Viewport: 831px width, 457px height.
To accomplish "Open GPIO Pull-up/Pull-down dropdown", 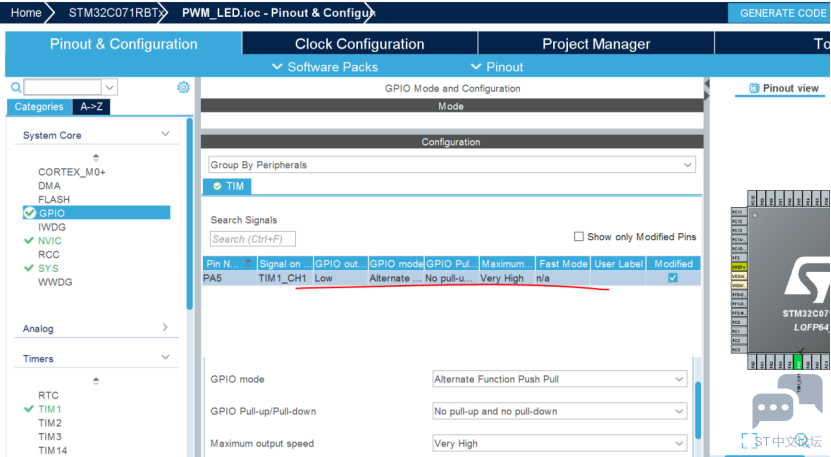I will (560, 411).
